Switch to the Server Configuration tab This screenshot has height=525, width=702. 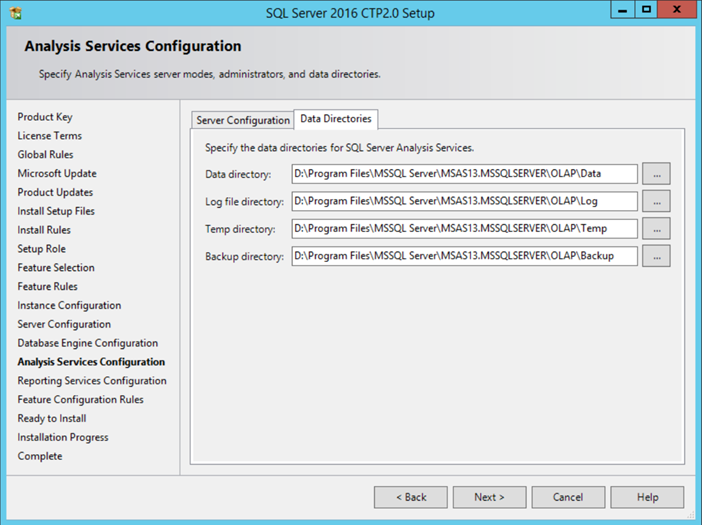click(x=243, y=120)
